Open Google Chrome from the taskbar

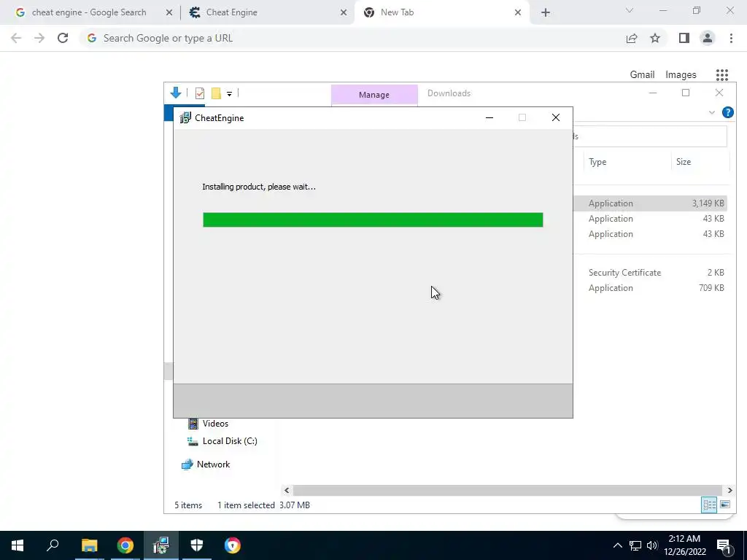(x=125, y=545)
